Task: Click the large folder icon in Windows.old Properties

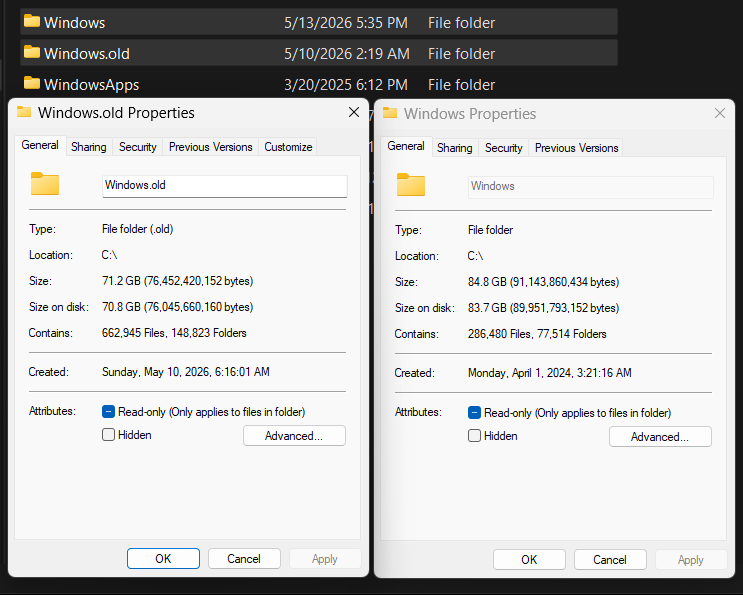Action: [x=45, y=184]
